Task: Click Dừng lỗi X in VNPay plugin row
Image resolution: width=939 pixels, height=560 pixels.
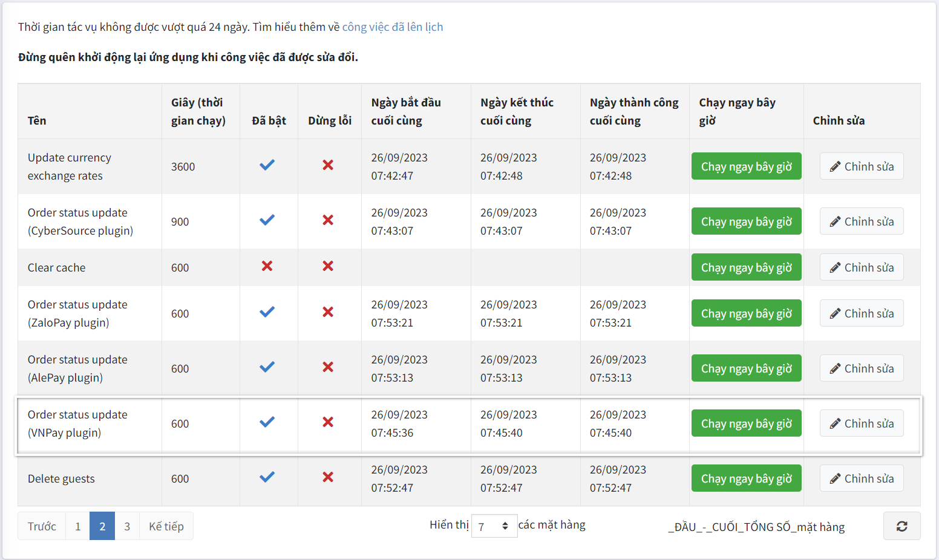Action: tap(328, 422)
